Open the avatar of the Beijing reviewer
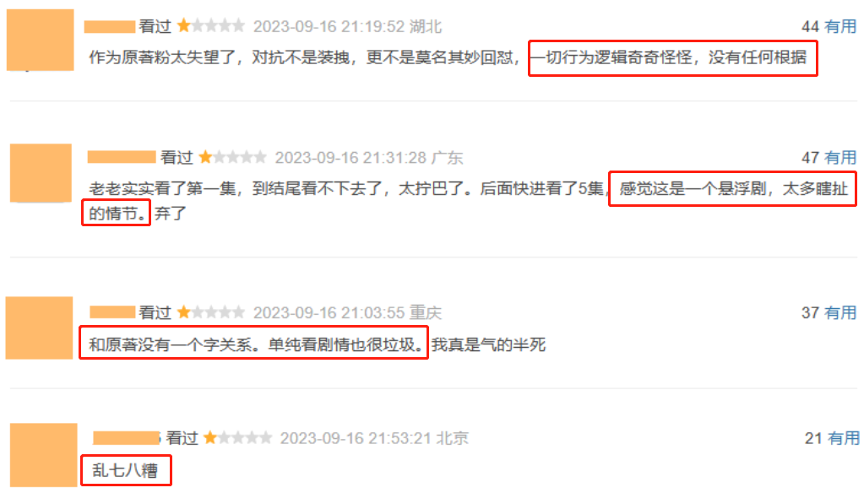This screenshot has width=864, height=504. pos(44,455)
